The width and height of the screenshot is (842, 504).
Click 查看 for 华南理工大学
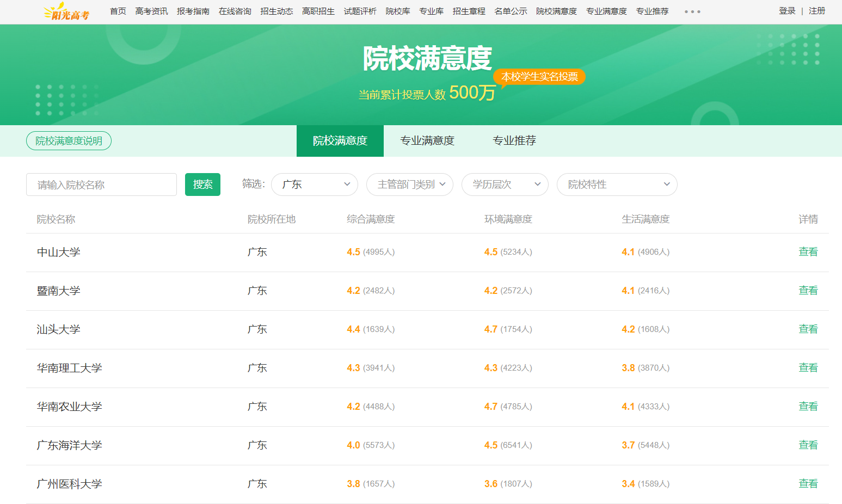point(808,368)
